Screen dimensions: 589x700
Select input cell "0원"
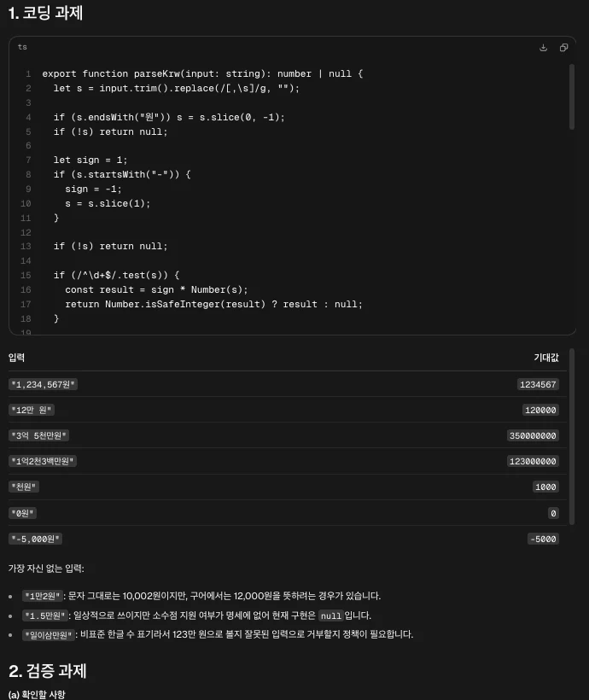tap(22, 513)
